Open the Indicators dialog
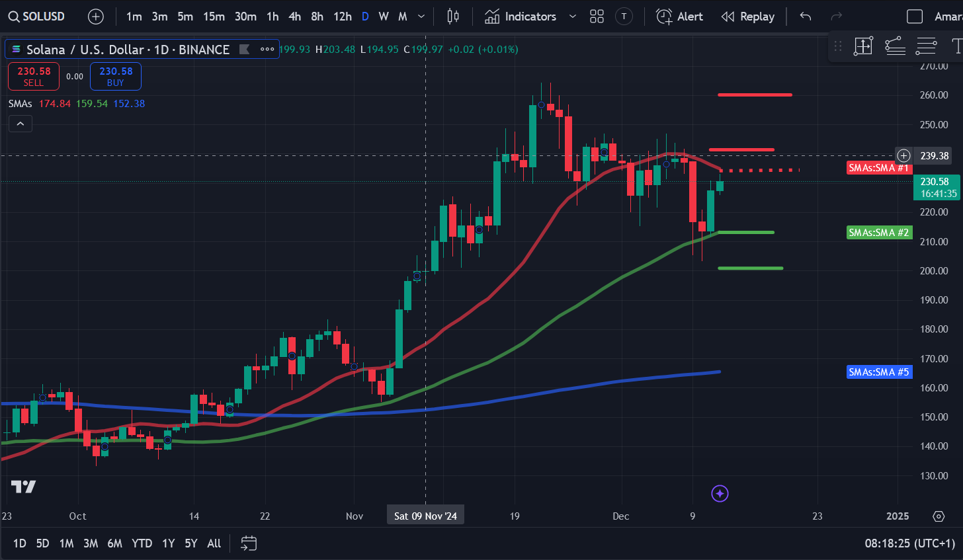 (521, 17)
